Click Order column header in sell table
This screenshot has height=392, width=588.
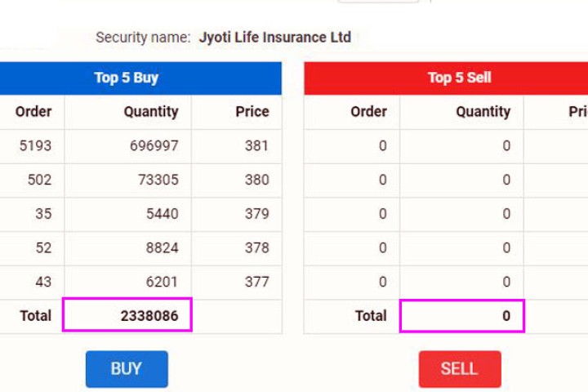[x=368, y=112]
